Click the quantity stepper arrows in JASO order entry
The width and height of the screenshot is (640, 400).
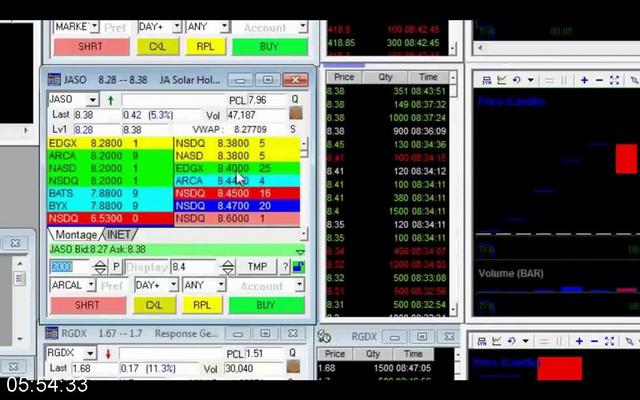click(x=100, y=267)
